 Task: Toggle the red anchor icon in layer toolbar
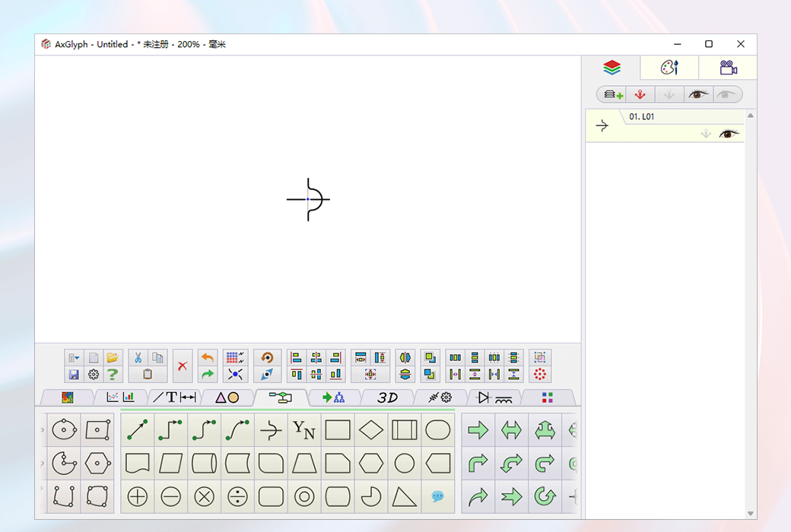coord(641,94)
